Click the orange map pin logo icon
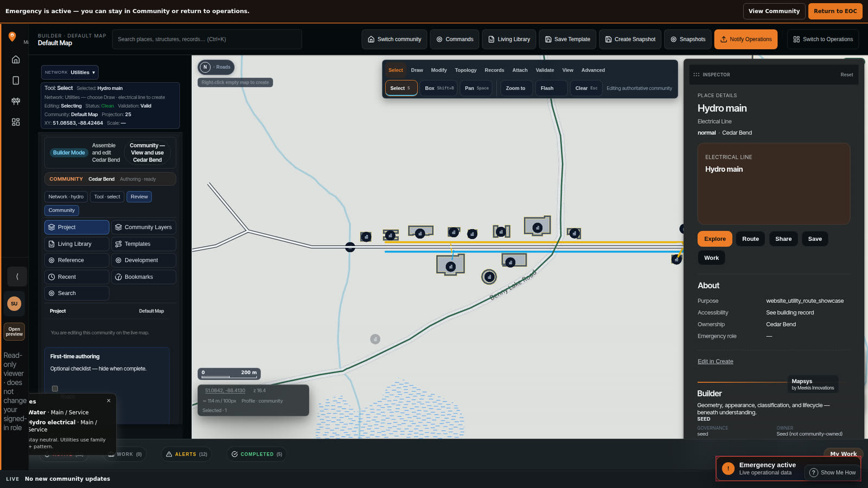 click(12, 37)
